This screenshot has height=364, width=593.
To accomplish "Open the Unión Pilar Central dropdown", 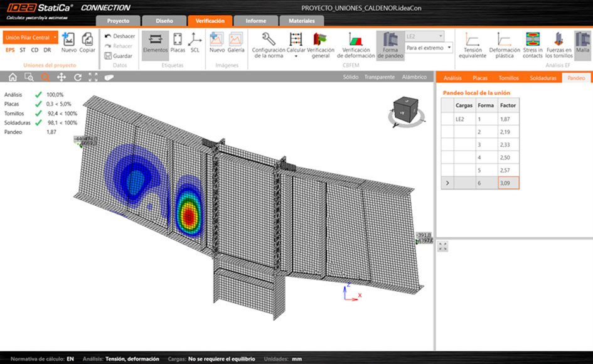I will (31, 38).
